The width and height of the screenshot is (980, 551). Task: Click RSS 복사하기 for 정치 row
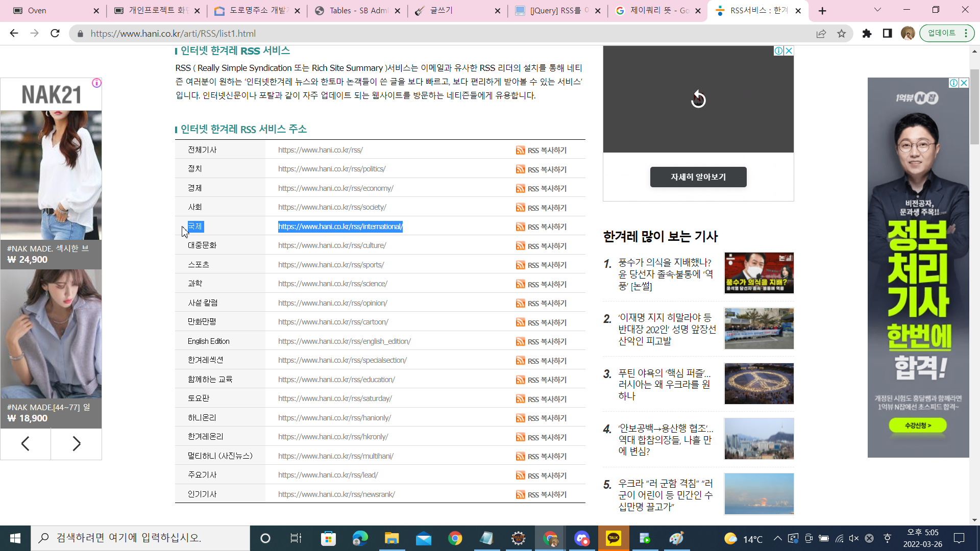coord(541,169)
